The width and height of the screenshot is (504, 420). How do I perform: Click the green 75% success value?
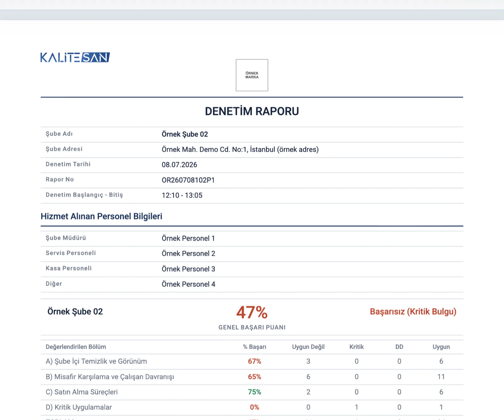pyautogui.click(x=255, y=392)
